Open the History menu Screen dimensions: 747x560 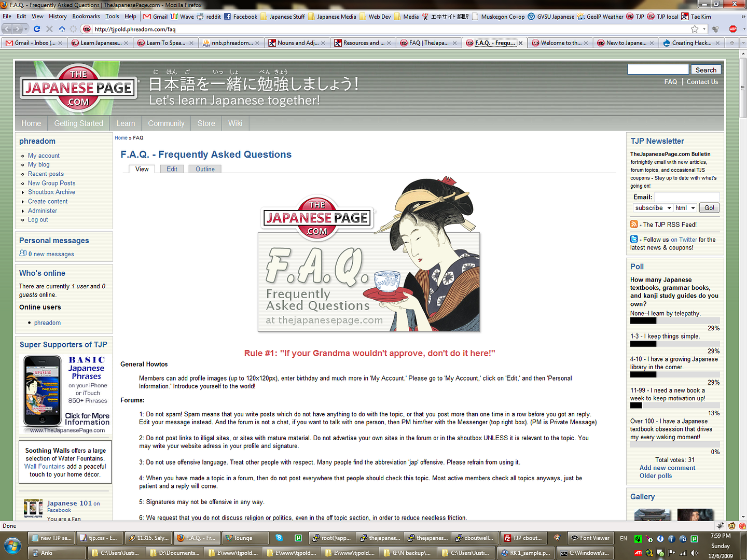58,17
